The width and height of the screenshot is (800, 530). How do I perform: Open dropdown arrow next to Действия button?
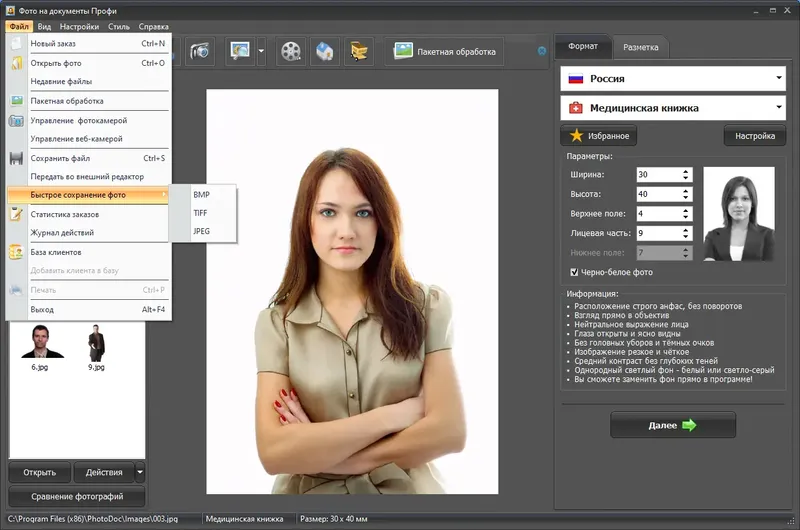pos(140,472)
